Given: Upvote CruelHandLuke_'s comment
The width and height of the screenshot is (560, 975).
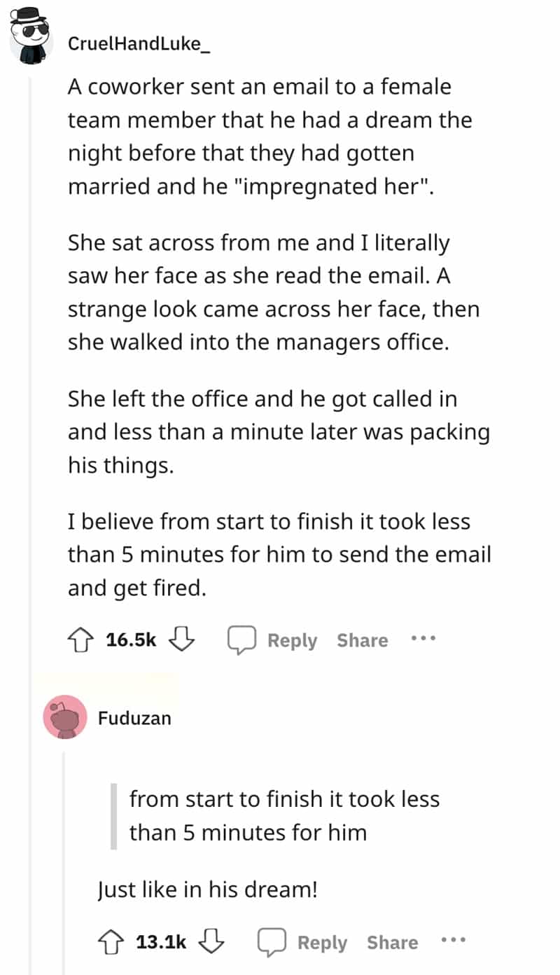Looking at the screenshot, I should (x=83, y=640).
